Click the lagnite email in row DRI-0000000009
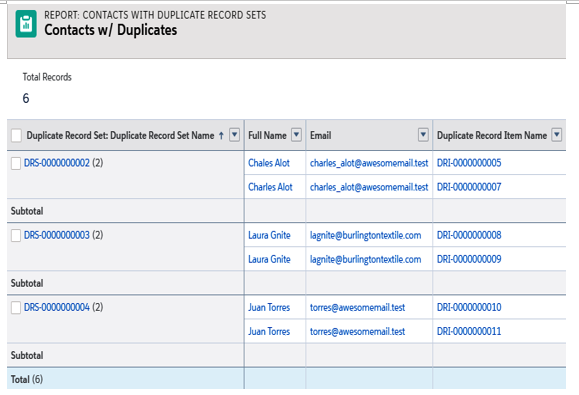The height and width of the screenshot is (395, 579). 365,259
